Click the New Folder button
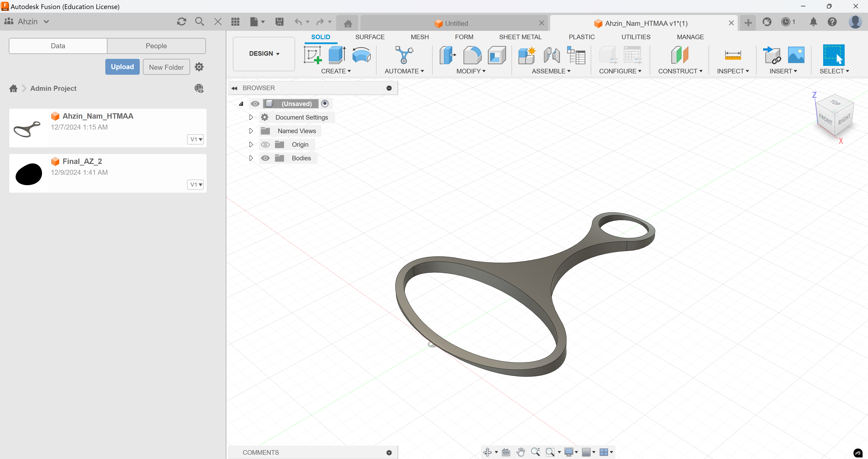868x459 pixels. click(x=166, y=67)
